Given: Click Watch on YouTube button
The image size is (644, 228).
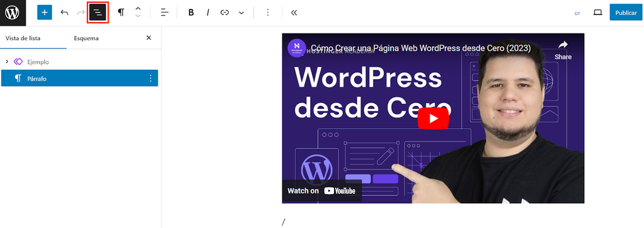Looking at the screenshot, I should pyautogui.click(x=321, y=191).
